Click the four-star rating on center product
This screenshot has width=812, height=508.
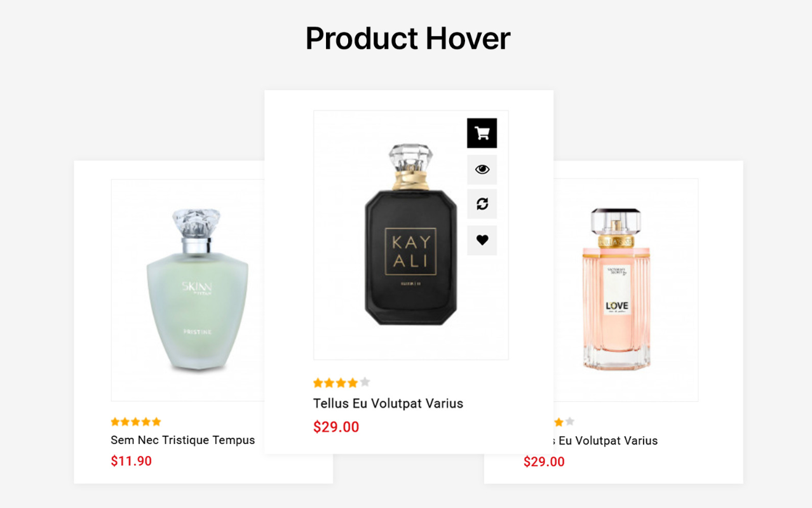tap(341, 382)
